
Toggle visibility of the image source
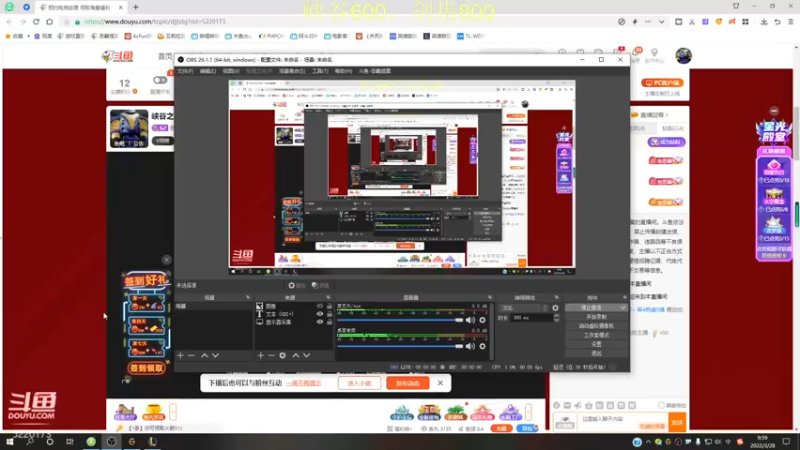coord(320,306)
